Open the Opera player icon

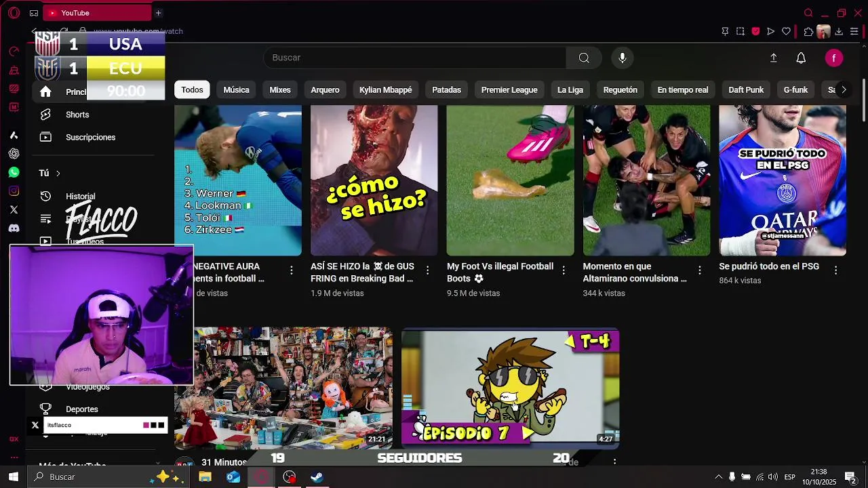point(771,31)
